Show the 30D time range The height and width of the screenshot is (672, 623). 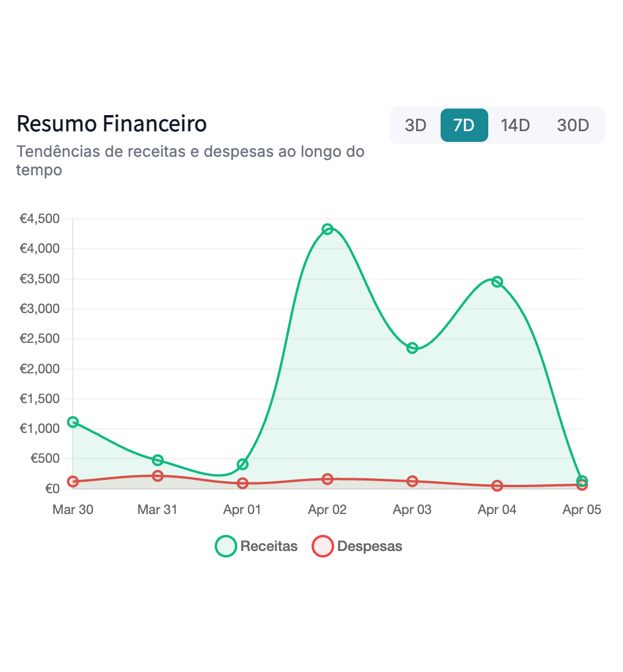click(x=573, y=125)
